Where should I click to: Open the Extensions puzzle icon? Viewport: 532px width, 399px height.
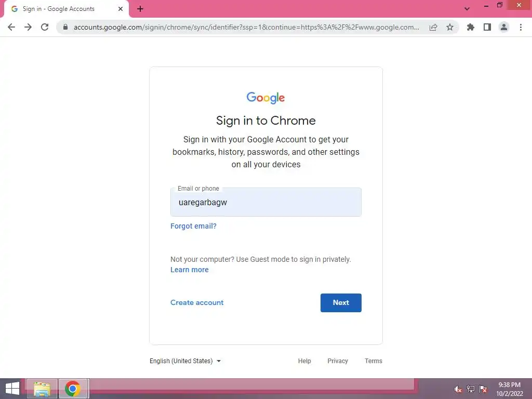coord(471,27)
